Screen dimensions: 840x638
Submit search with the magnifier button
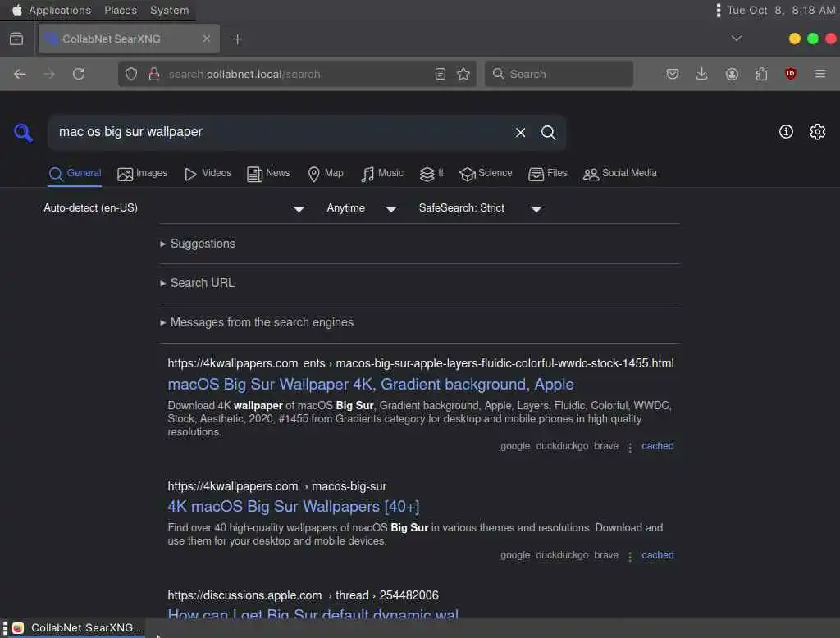point(548,132)
